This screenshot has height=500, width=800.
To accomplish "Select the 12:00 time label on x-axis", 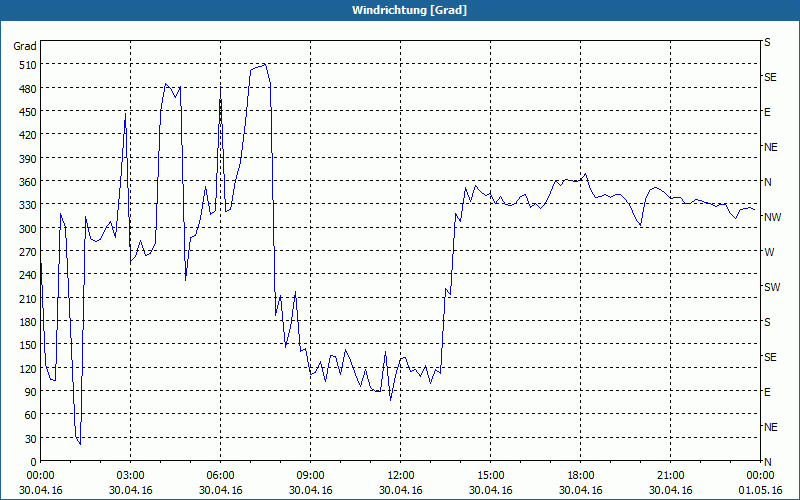I will coord(401,476).
